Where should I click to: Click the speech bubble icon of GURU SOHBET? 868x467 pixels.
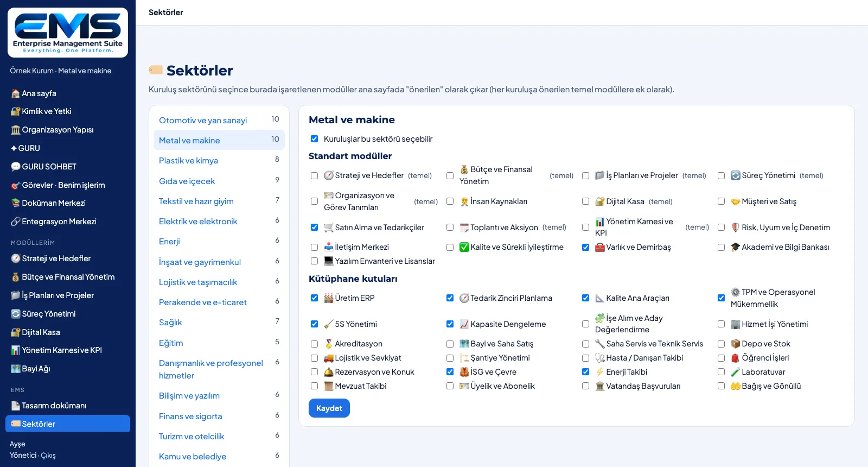point(16,167)
